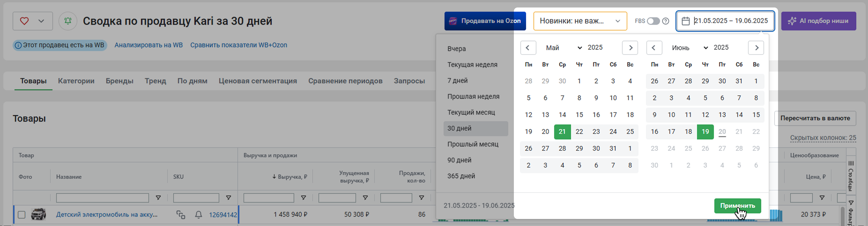Select the Прошлая неделя preset
This screenshot has width=868, height=226.
[476, 96]
